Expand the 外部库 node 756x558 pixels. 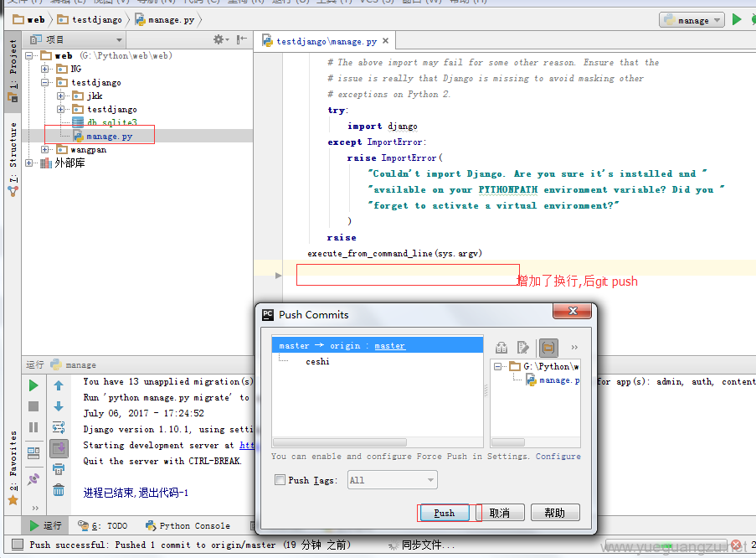pyautogui.click(x=29, y=163)
